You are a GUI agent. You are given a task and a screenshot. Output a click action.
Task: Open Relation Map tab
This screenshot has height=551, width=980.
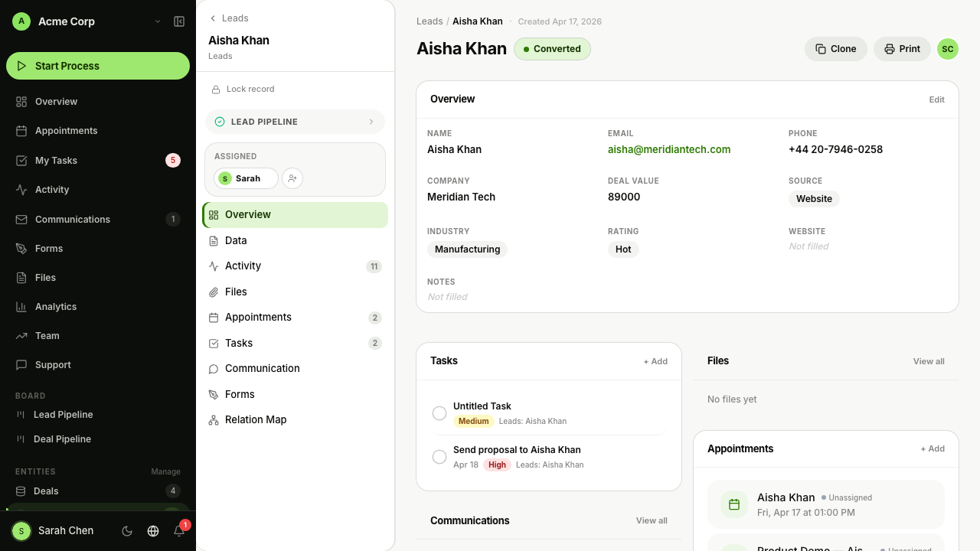pos(255,419)
